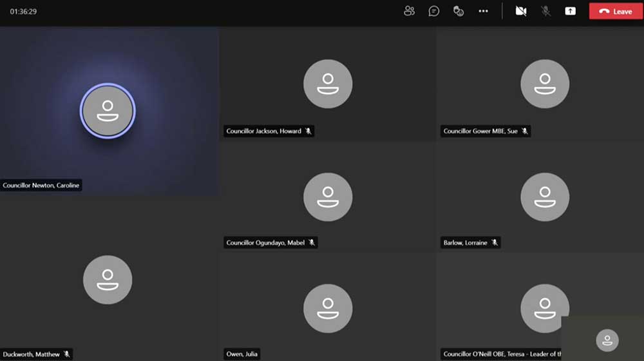Toggle the camera on
The width and height of the screenshot is (644, 361).
(521, 11)
